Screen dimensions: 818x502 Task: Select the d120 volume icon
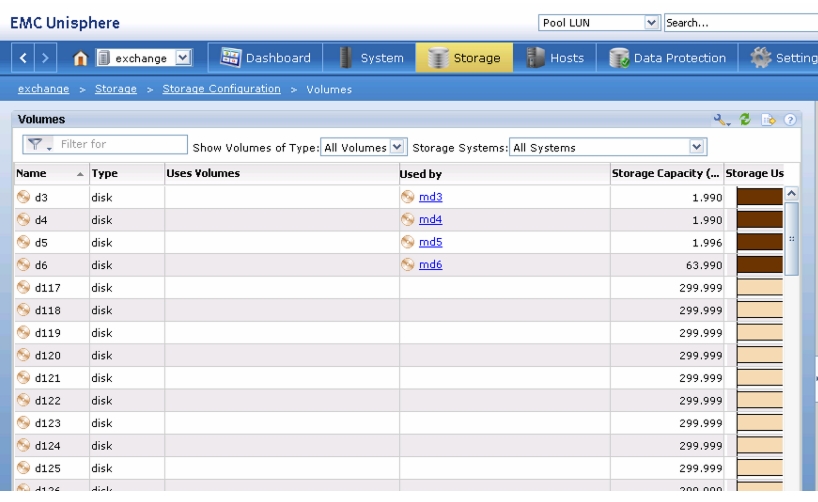pos(23,354)
